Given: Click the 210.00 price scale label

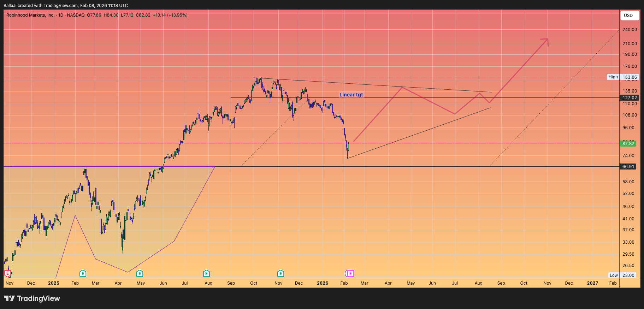Looking at the screenshot, I should 630,44.
